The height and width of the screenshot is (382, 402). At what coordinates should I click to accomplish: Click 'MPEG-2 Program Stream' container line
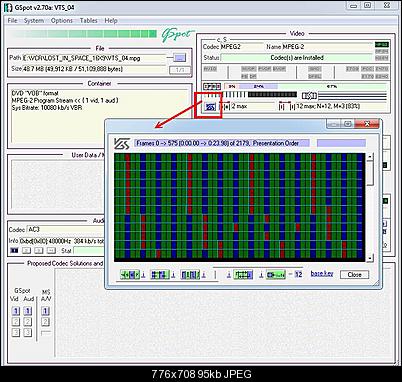click(x=65, y=100)
